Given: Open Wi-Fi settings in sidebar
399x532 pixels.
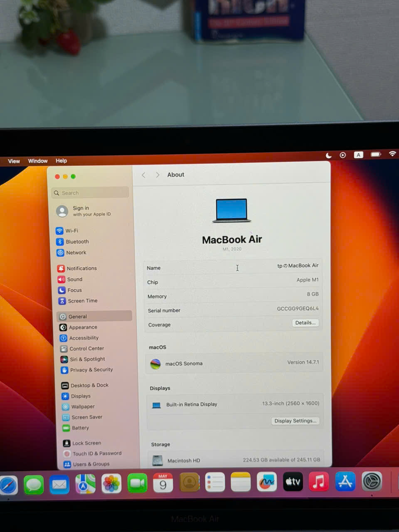Looking at the screenshot, I should click(67, 231).
